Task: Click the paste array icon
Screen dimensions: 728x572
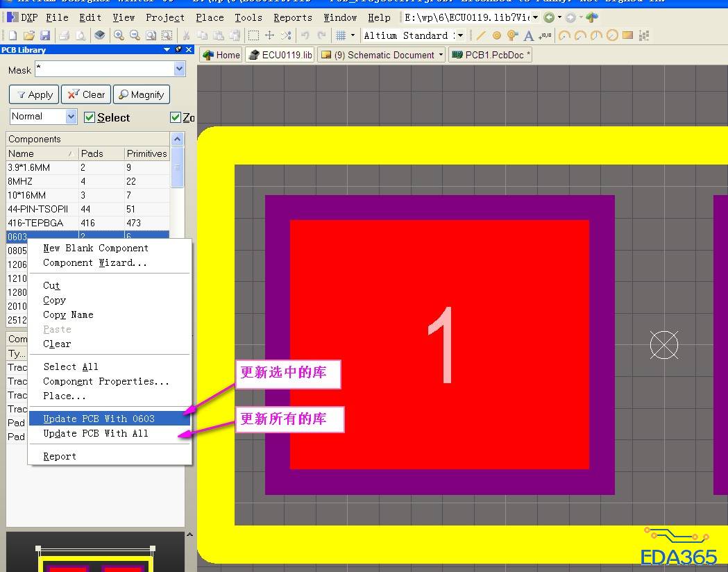Action: (x=644, y=35)
